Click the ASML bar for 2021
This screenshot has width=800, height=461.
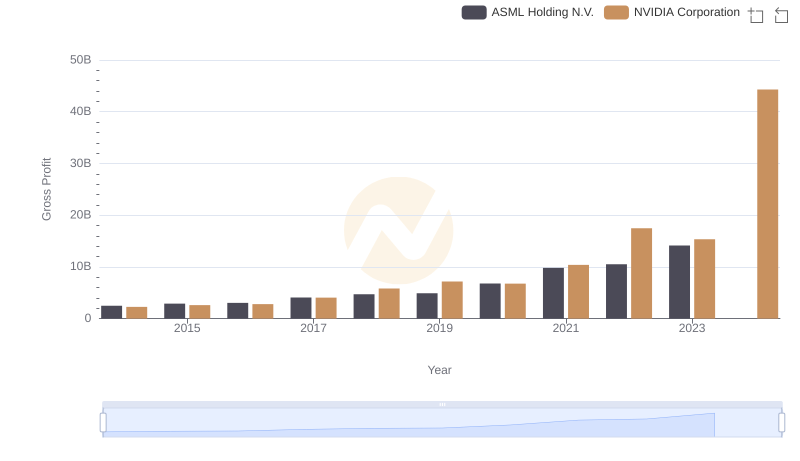coord(553,293)
